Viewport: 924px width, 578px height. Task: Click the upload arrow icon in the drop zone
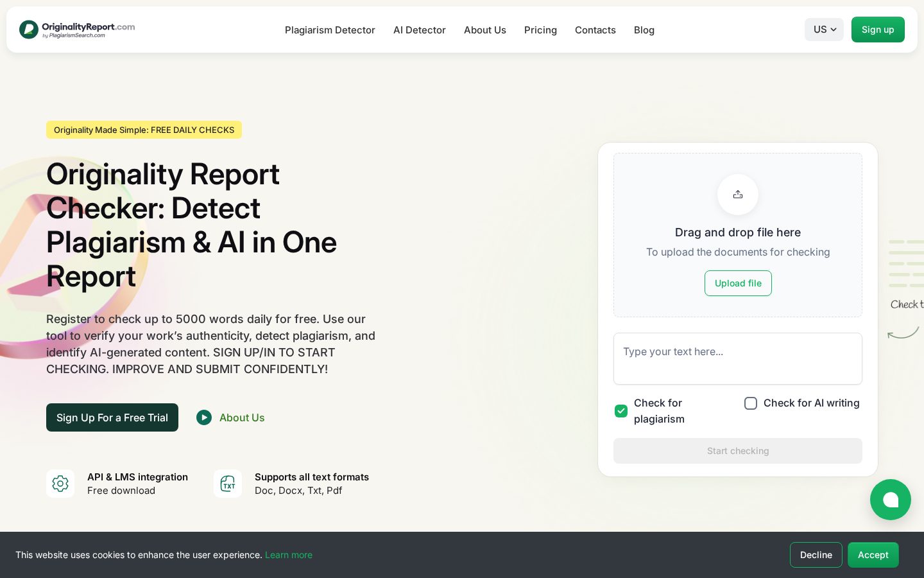click(x=738, y=195)
